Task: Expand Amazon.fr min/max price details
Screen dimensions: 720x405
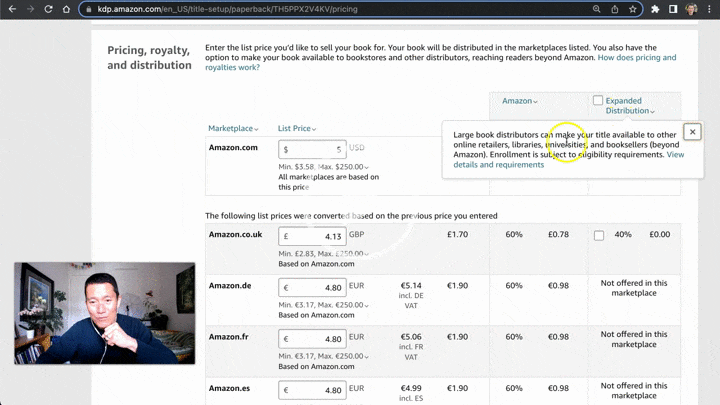Action: pyautogui.click(x=323, y=356)
